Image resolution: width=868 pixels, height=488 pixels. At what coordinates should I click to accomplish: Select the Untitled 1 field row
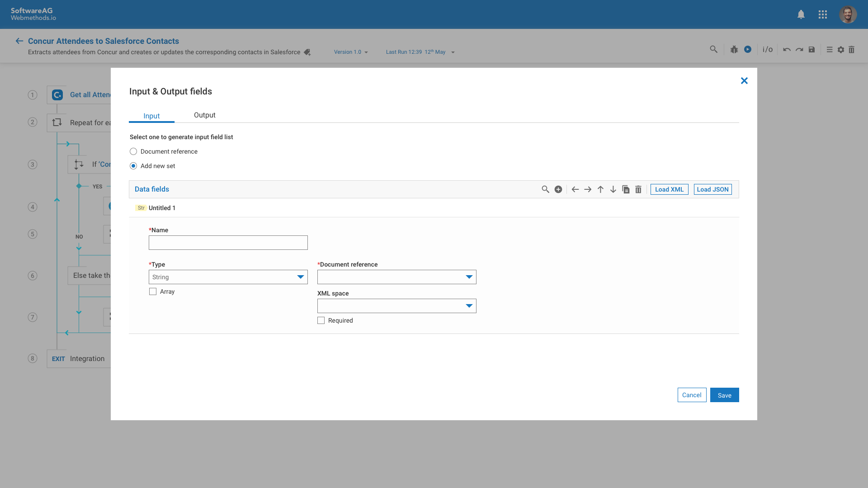point(434,208)
